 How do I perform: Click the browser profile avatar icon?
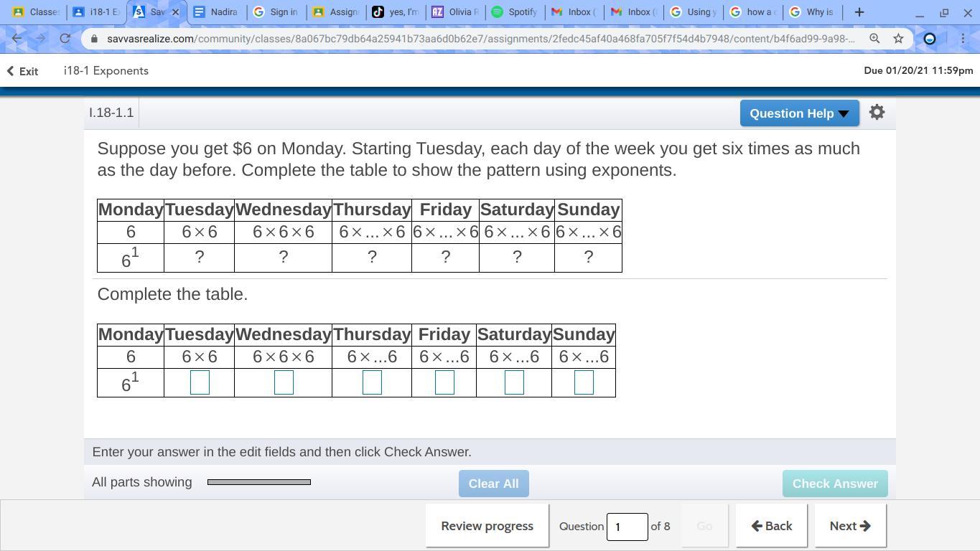pos(930,39)
